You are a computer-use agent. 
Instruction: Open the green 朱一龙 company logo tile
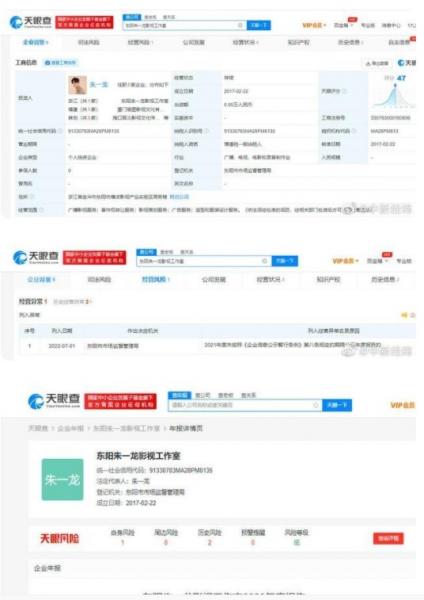tap(62, 479)
